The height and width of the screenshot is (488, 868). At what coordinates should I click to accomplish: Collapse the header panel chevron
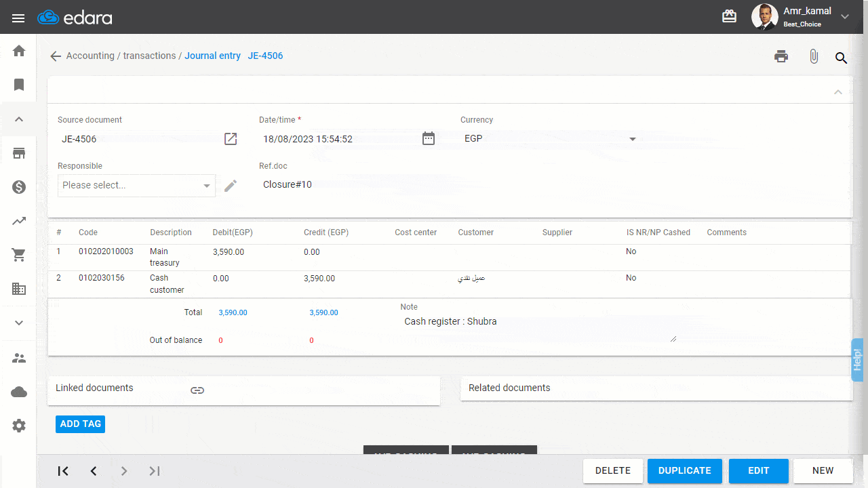[838, 91]
